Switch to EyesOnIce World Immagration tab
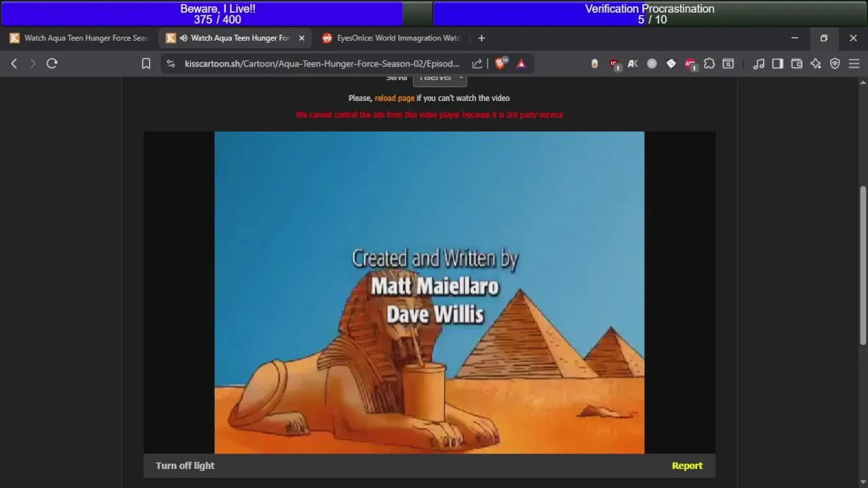This screenshot has width=868, height=488. [x=391, y=38]
